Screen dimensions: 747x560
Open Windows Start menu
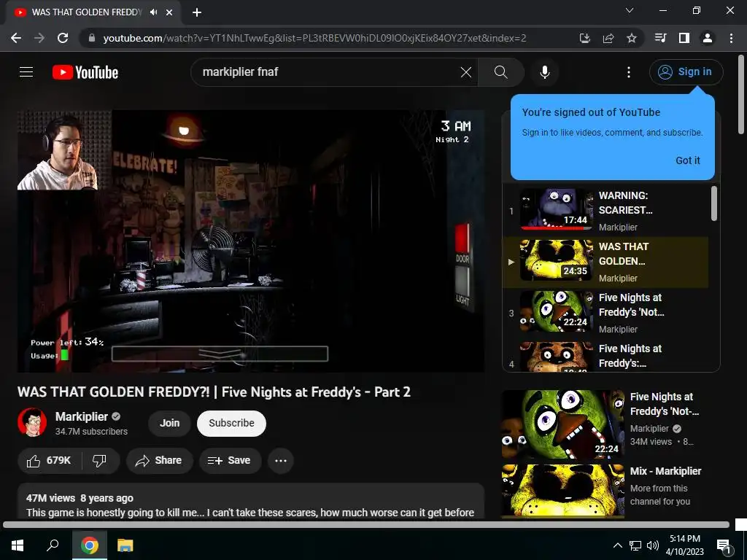tap(18, 545)
